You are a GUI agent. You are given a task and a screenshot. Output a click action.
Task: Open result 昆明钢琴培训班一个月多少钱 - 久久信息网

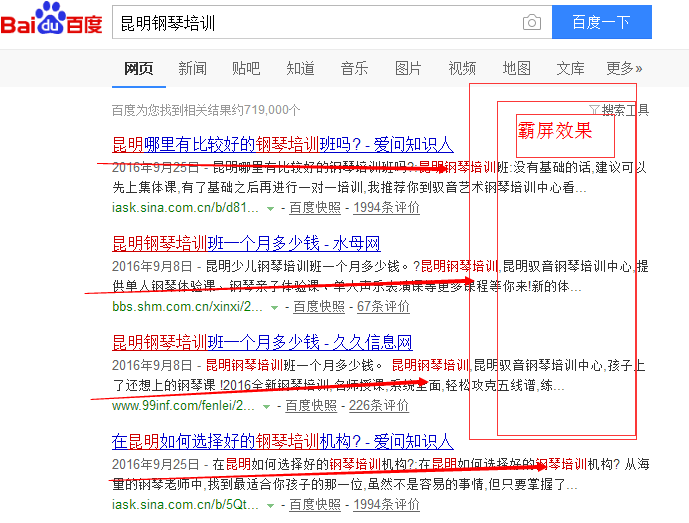pyautogui.click(x=262, y=342)
